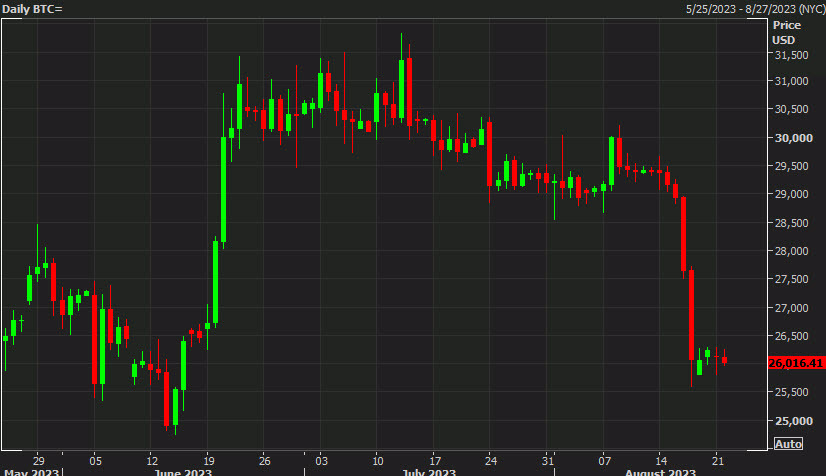The height and width of the screenshot is (476, 826).
Task: Select the bold 25,000 price axis label
Action: pyautogui.click(x=793, y=421)
